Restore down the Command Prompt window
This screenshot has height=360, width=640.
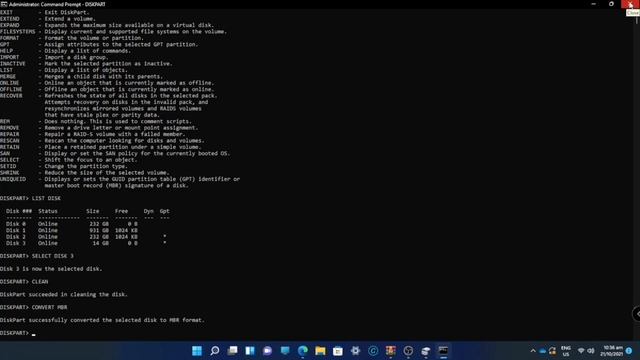coord(611,4)
